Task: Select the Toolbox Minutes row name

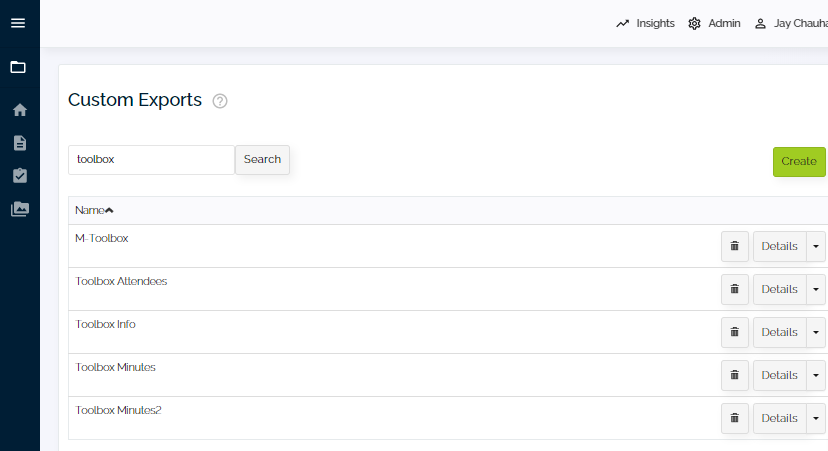Action: (x=115, y=367)
